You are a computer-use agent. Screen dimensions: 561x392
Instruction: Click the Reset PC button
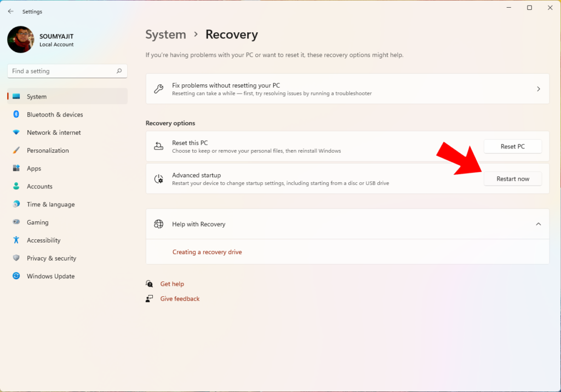[x=513, y=146]
